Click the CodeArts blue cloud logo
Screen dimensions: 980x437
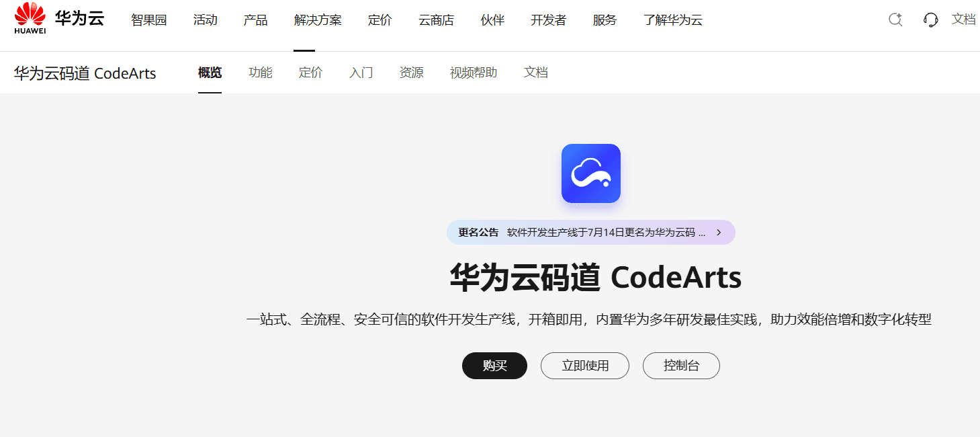591,173
